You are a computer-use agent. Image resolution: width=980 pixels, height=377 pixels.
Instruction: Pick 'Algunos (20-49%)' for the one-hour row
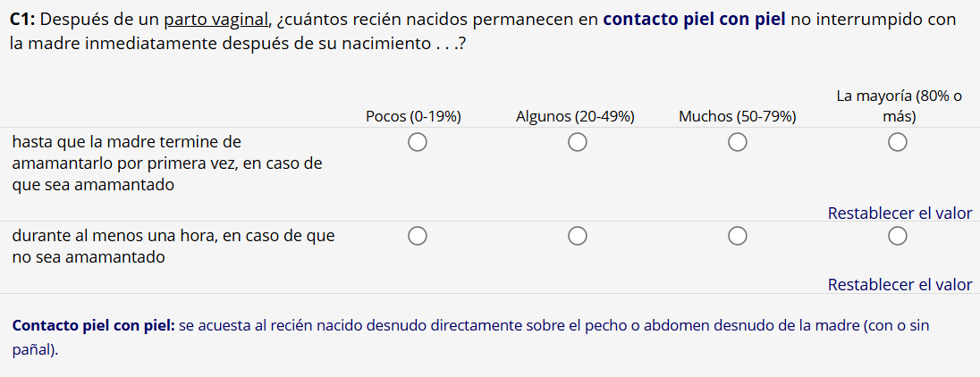pos(577,236)
